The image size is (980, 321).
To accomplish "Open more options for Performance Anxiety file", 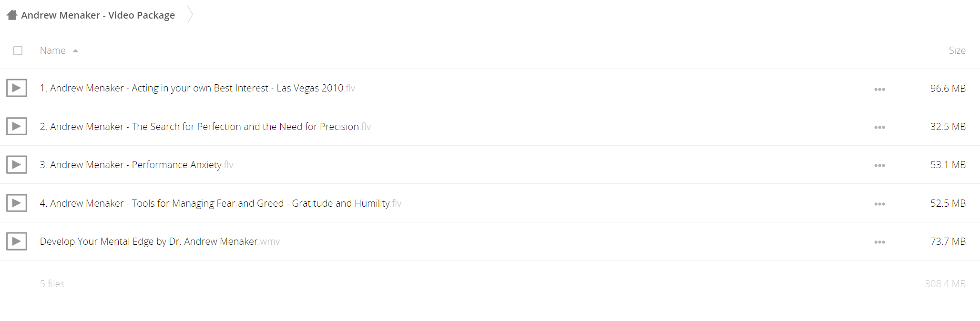I will pos(879,166).
